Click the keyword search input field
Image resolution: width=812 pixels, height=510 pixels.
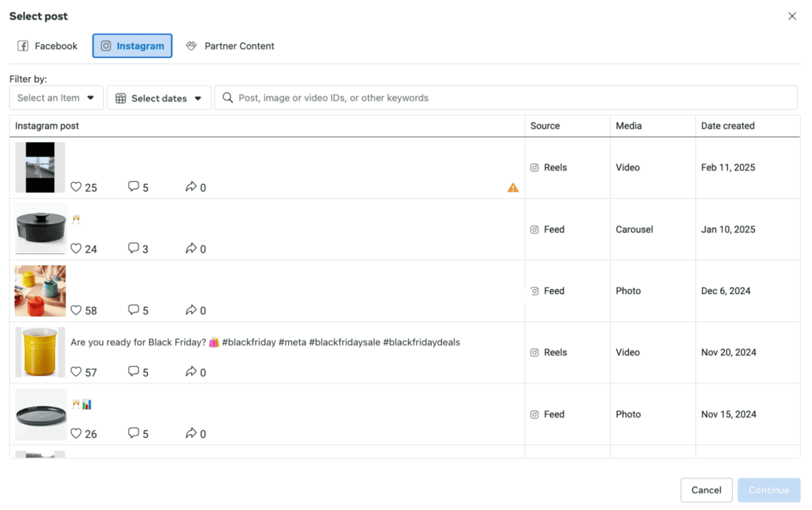point(506,98)
